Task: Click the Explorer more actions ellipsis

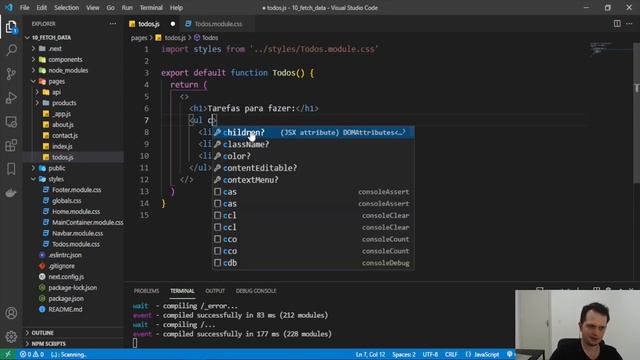Action: click(113, 24)
